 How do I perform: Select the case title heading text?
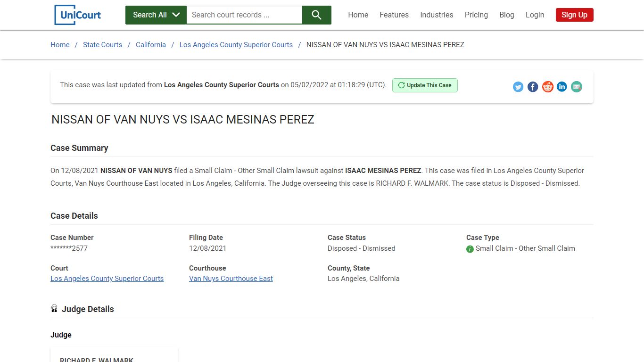[183, 120]
